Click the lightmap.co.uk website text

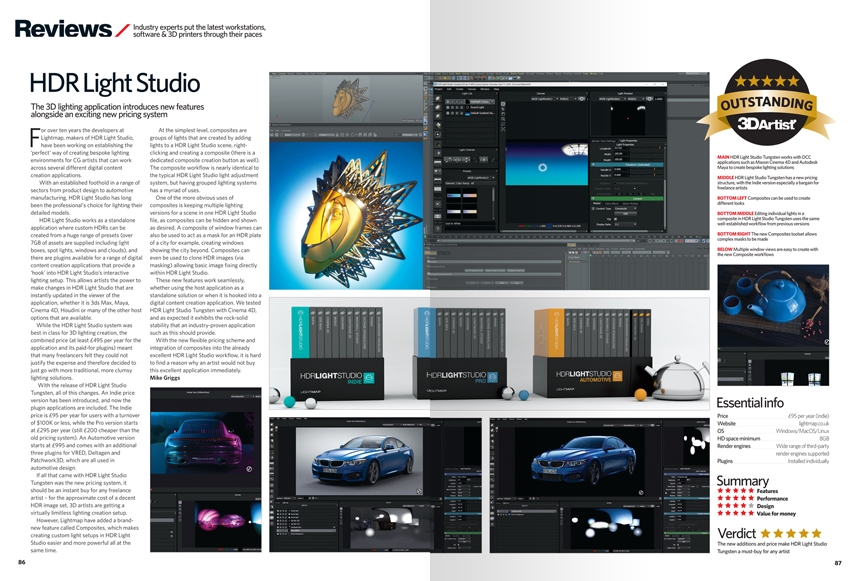click(x=814, y=424)
